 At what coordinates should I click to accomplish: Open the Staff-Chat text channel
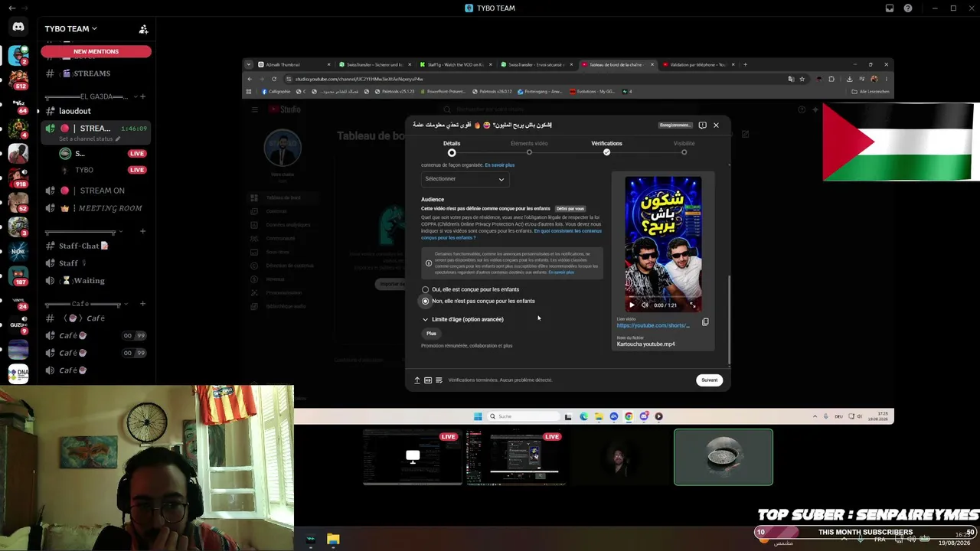pyautogui.click(x=96, y=246)
